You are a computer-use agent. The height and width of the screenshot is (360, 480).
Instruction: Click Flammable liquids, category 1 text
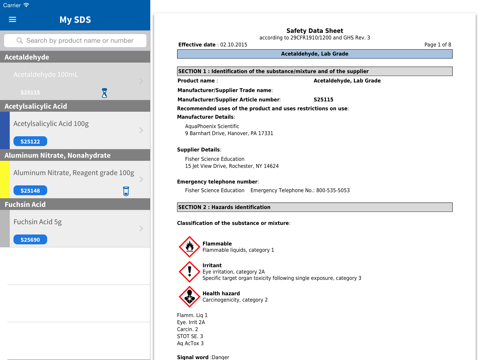click(x=238, y=250)
